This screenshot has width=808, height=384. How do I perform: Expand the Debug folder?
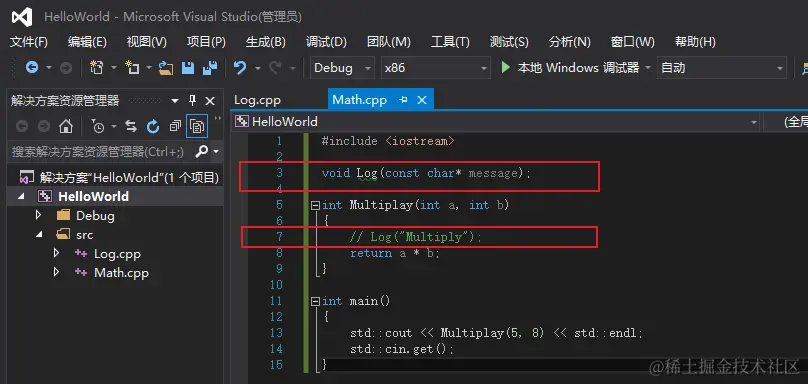38,215
